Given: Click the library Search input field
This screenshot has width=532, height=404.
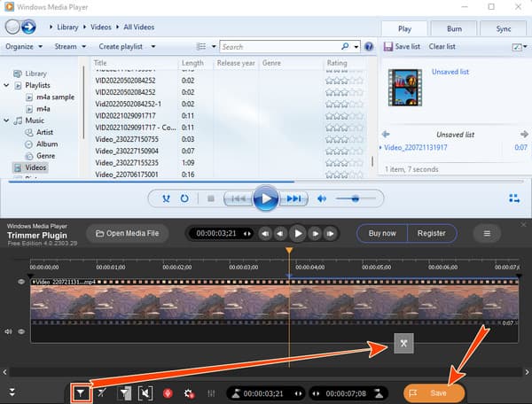Looking at the screenshot, I should point(279,46).
